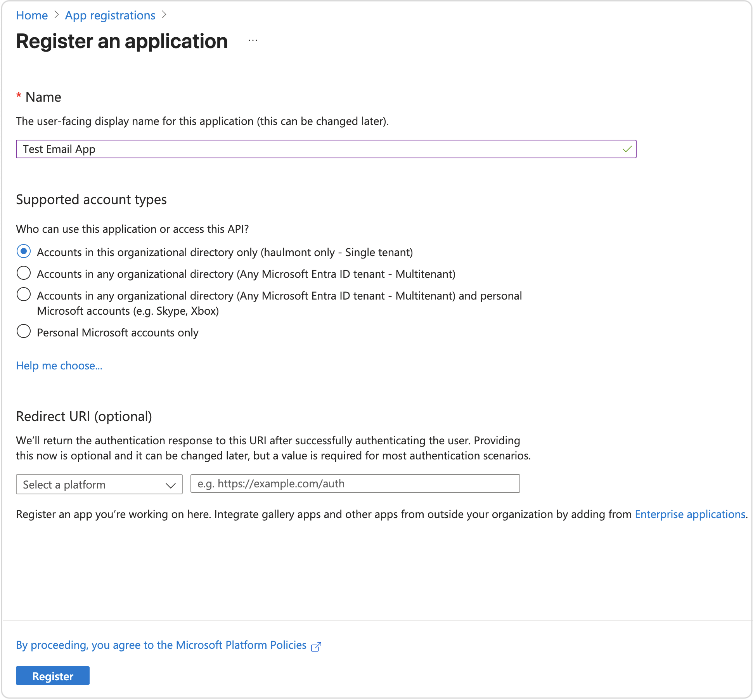Select Personal Microsoft accounts only
The image size is (753, 700).
tap(24, 331)
